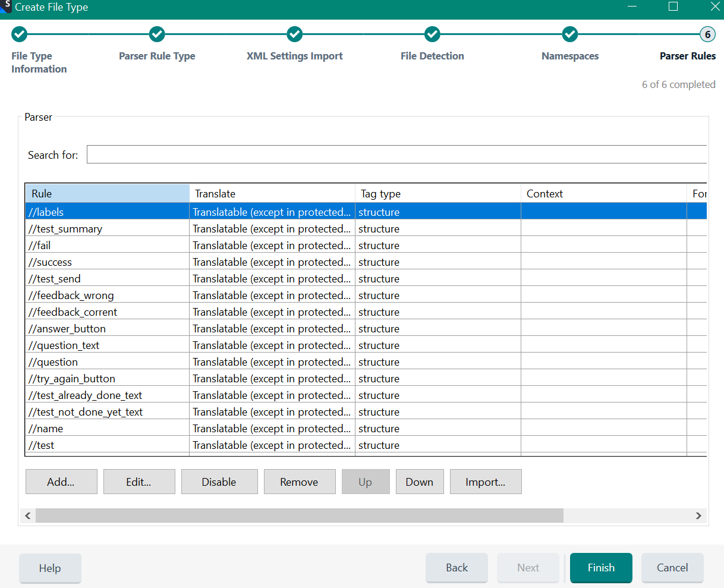Screen dimensions: 724x588
Task: Select the //labels rule row
Action: point(366,212)
